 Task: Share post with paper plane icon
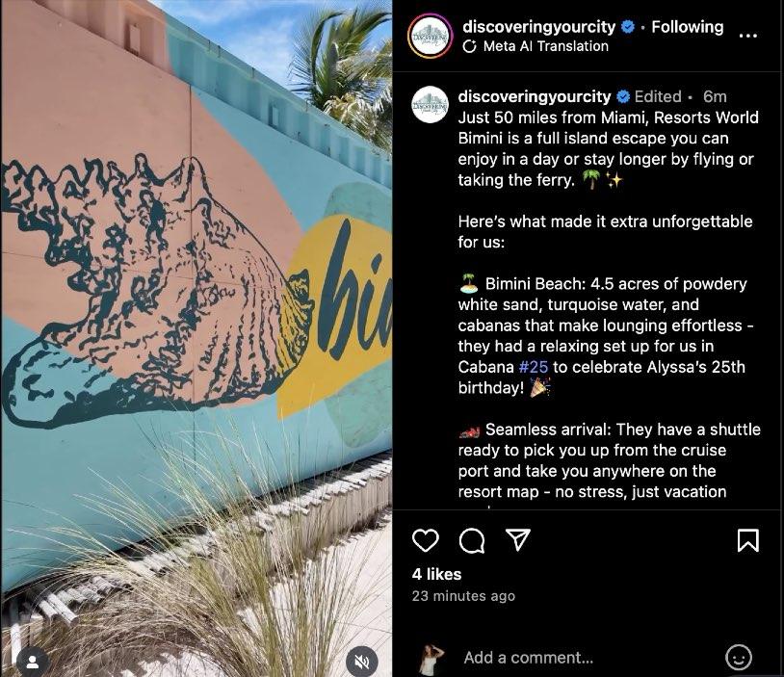(518, 540)
